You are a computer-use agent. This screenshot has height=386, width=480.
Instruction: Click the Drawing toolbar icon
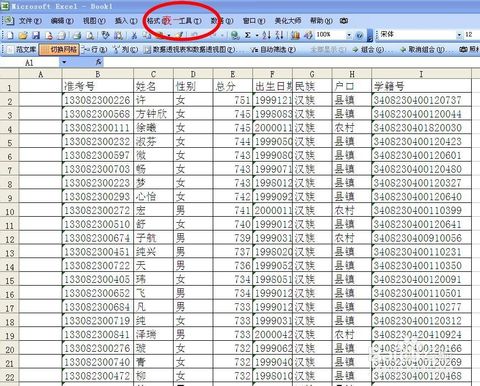pos(308,35)
